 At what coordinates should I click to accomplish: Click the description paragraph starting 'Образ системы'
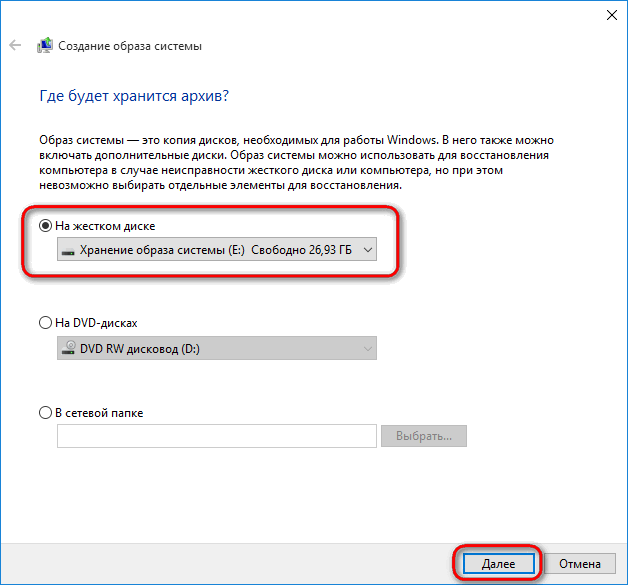pyautogui.click(x=296, y=163)
